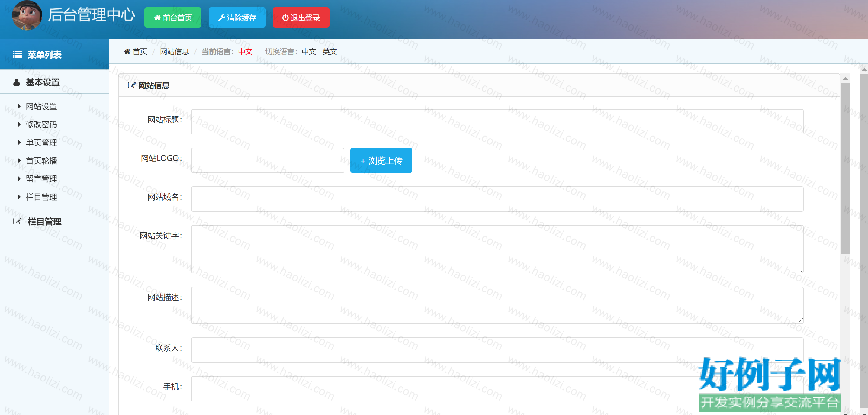The height and width of the screenshot is (415, 868).
Task: Click the menu list icon beside 菜单列表
Action: tap(18, 55)
